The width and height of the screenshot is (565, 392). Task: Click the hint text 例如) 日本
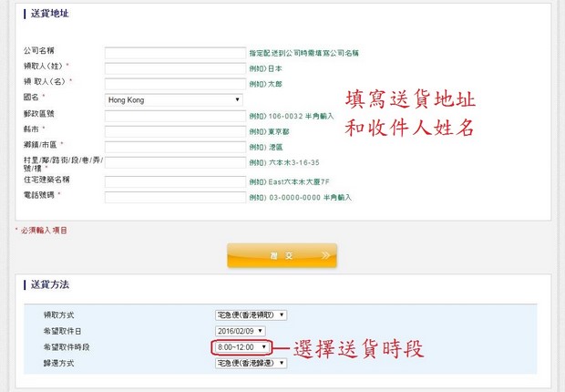[x=265, y=68]
